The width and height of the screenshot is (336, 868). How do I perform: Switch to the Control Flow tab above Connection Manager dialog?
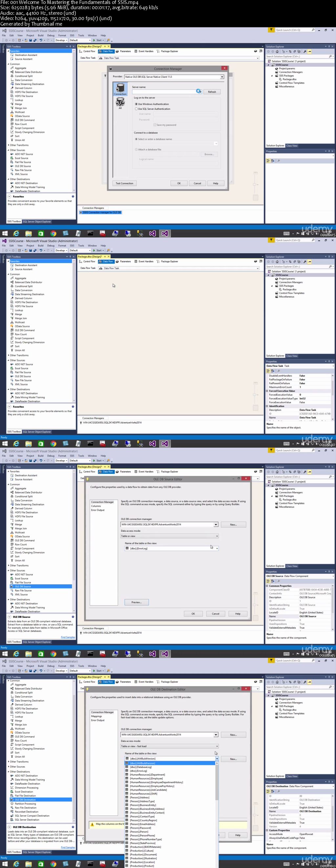pyautogui.click(x=87, y=51)
